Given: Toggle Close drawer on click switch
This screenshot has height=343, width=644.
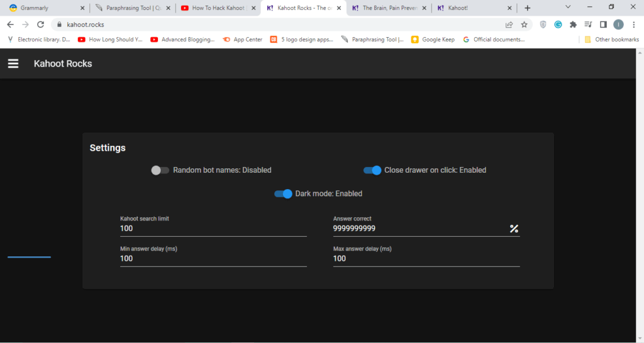Looking at the screenshot, I should click(x=372, y=170).
